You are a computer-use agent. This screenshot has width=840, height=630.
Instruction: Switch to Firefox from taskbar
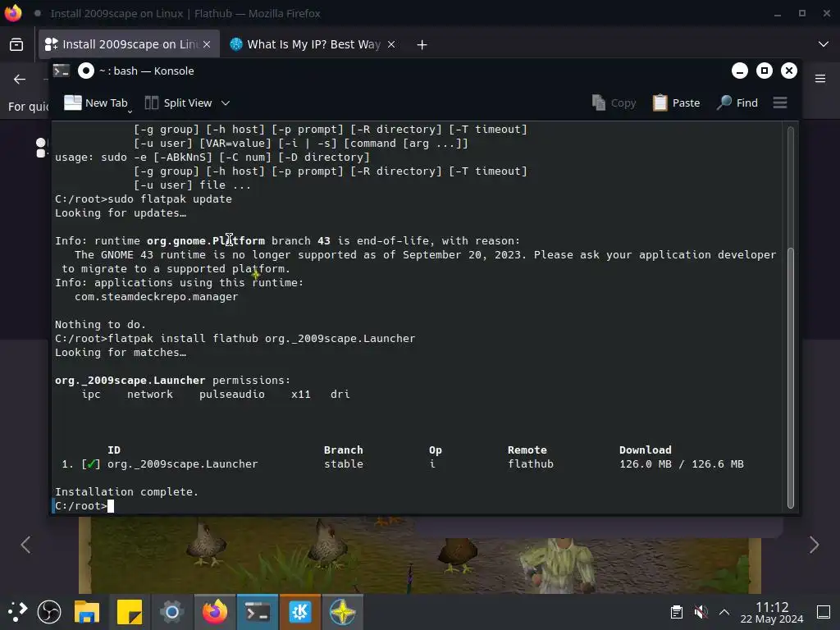[214, 611]
